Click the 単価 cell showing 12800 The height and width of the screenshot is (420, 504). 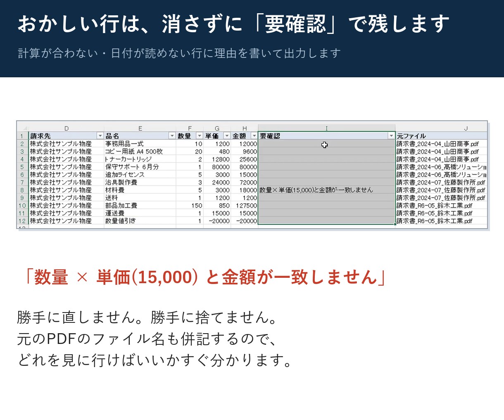pyautogui.click(x=217, y=159)
